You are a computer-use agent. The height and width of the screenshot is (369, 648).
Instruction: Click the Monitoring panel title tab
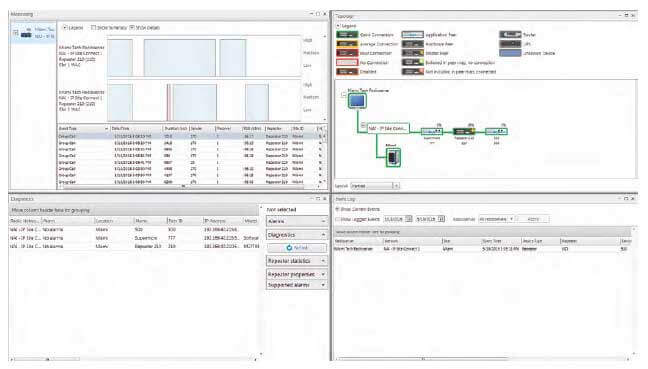(22, 14)
